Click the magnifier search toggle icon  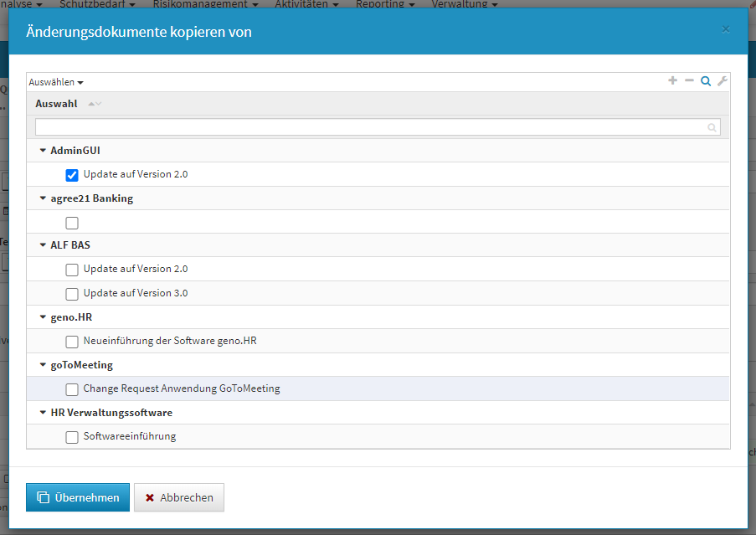click(x=706, y=81)
